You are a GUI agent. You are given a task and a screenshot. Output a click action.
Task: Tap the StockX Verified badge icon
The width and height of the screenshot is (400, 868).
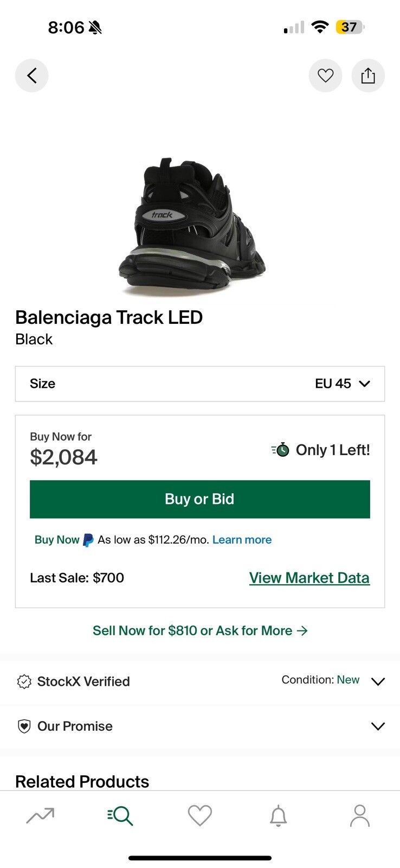(x=24, y=681)
